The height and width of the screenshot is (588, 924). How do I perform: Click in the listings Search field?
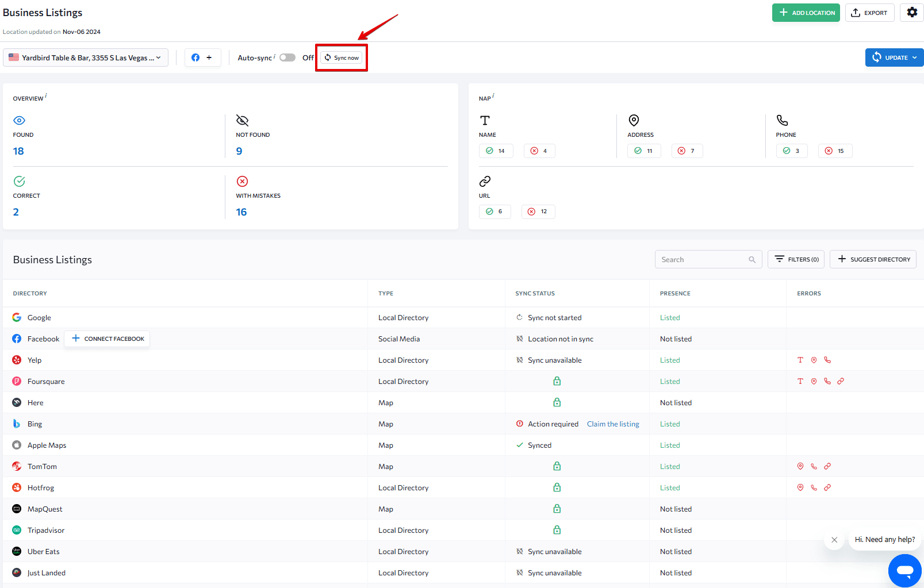click(708, 259)
